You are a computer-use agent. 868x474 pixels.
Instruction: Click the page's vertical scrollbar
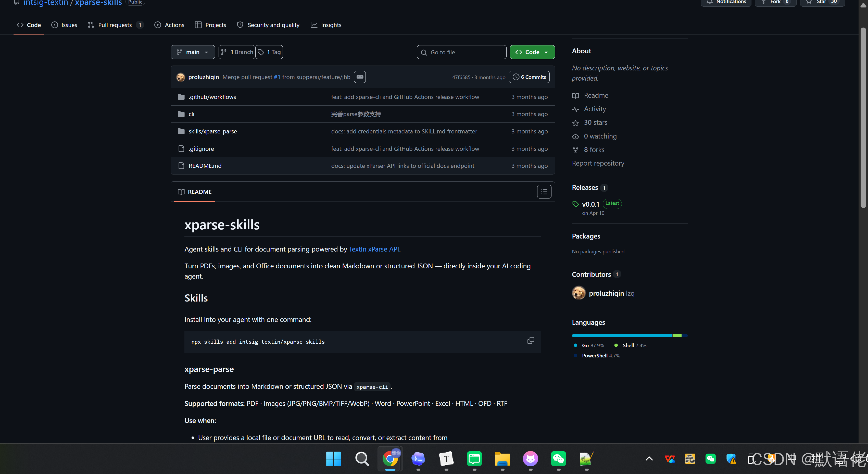pos(863,118)
